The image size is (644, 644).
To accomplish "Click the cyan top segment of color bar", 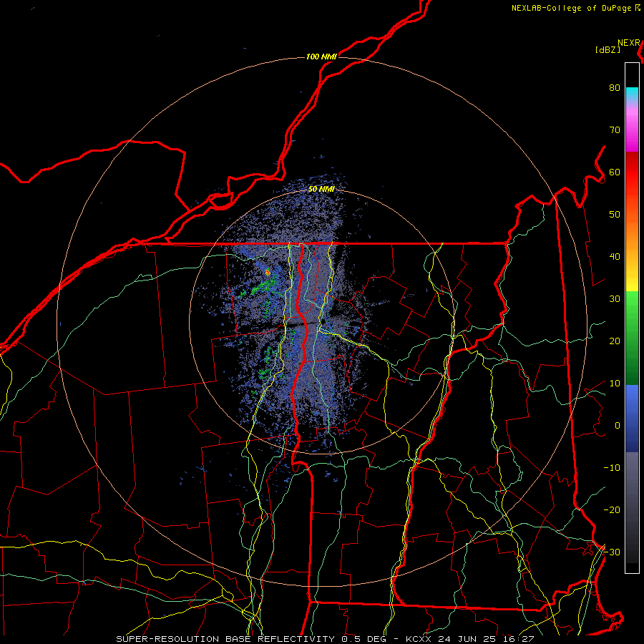I will click(632, 93).
